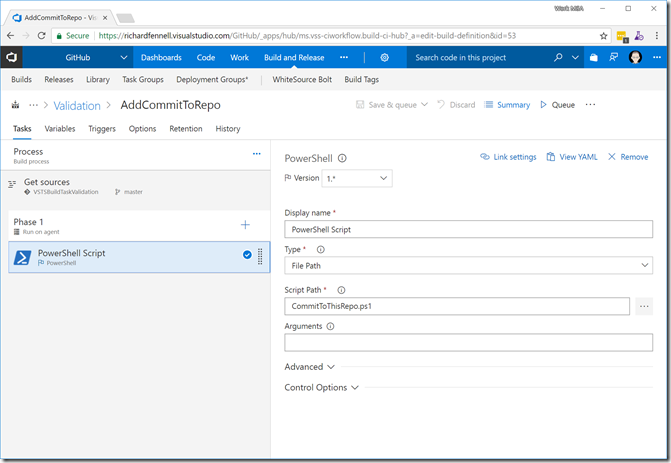Click the Script Path info icon
This screenshot has height=463, width=671.
[341, 290]
